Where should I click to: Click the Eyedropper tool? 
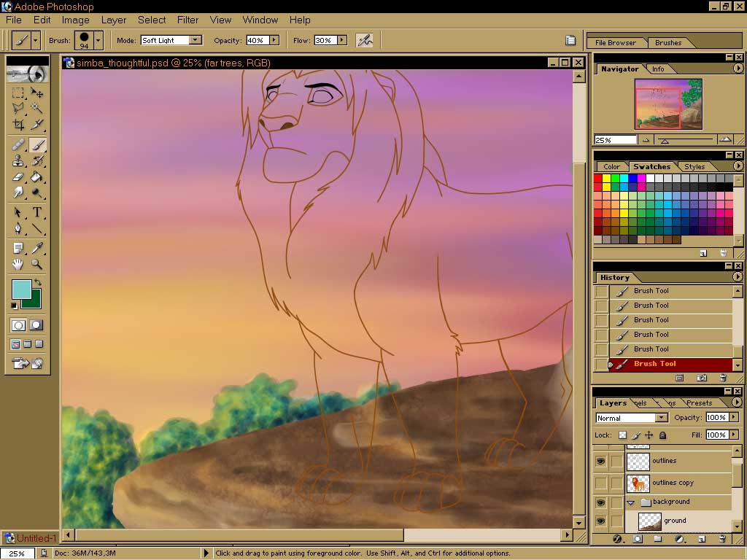(x=36, y=248)
